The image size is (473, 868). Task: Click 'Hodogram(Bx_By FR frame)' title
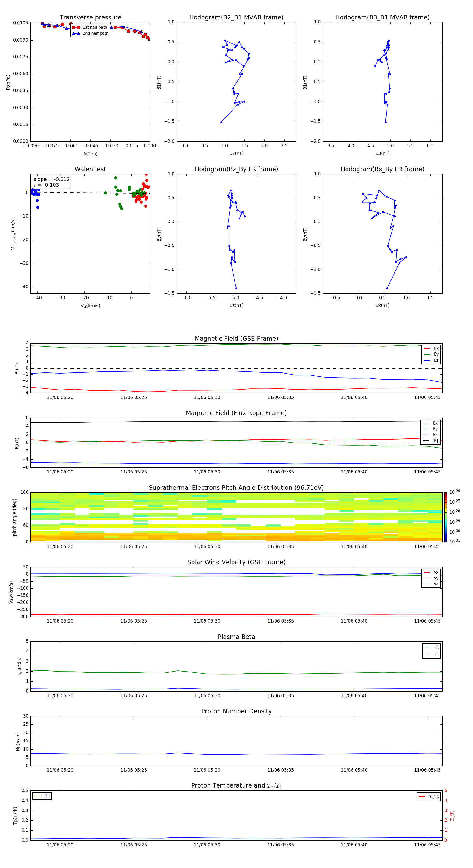click(382, 169)
